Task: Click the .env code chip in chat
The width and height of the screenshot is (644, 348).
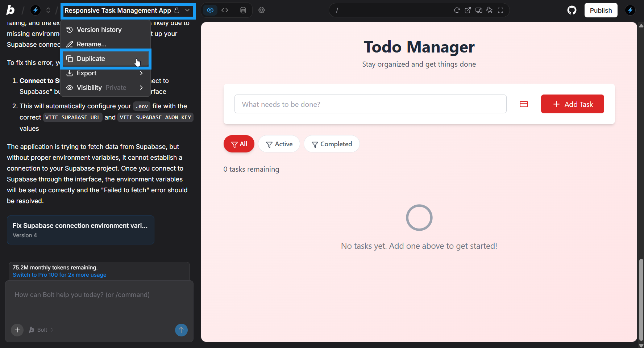Action: click(x=142, y=106)
